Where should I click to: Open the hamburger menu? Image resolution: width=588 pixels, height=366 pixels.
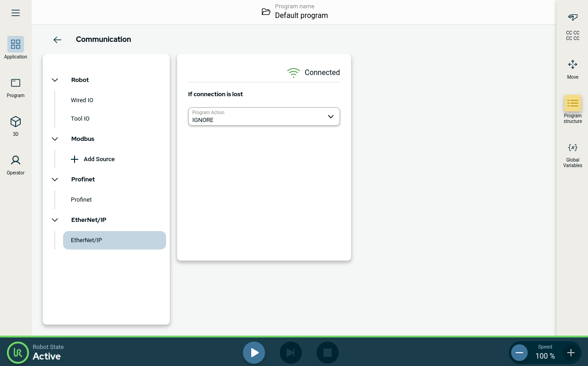[x=16, y=13]
